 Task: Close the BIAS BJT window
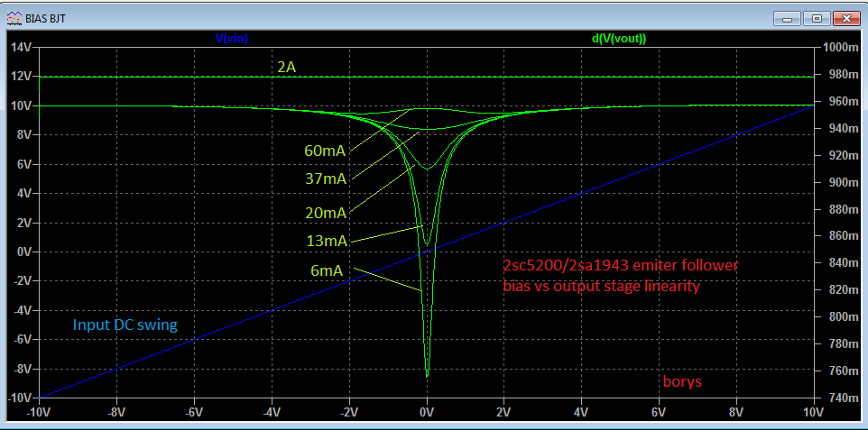pos(845,18)
